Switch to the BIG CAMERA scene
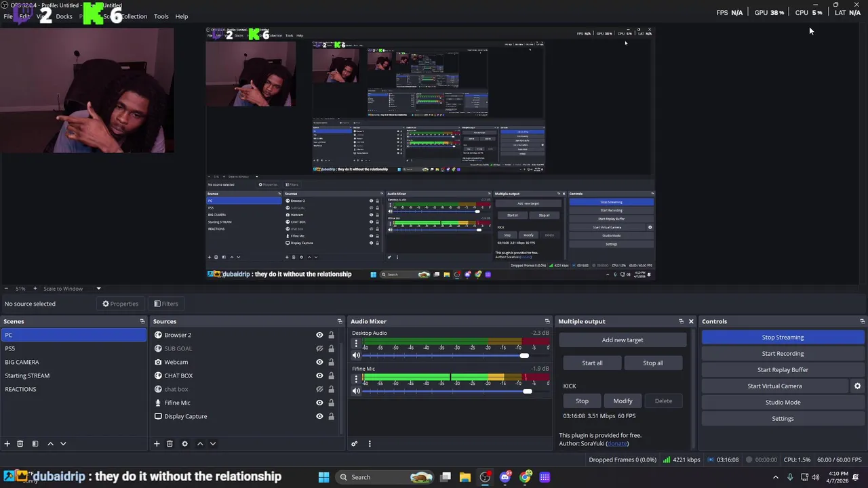868x488 pixels. [73, 362]
